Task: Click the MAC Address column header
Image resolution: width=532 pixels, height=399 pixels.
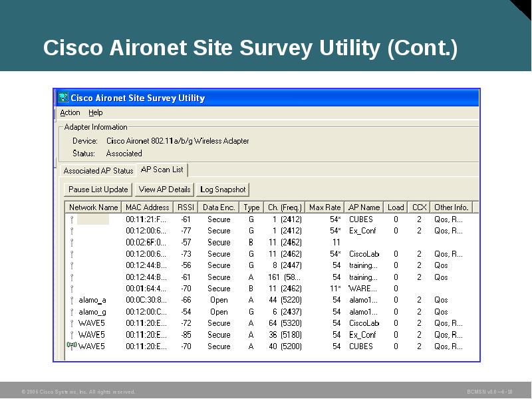Action: pyautogui.click(x=148, y=207)
